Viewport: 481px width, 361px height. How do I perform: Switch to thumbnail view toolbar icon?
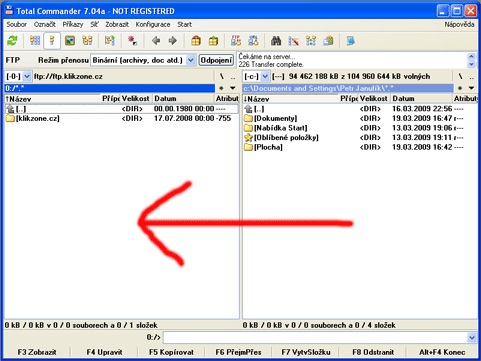(x=70, y=41)
